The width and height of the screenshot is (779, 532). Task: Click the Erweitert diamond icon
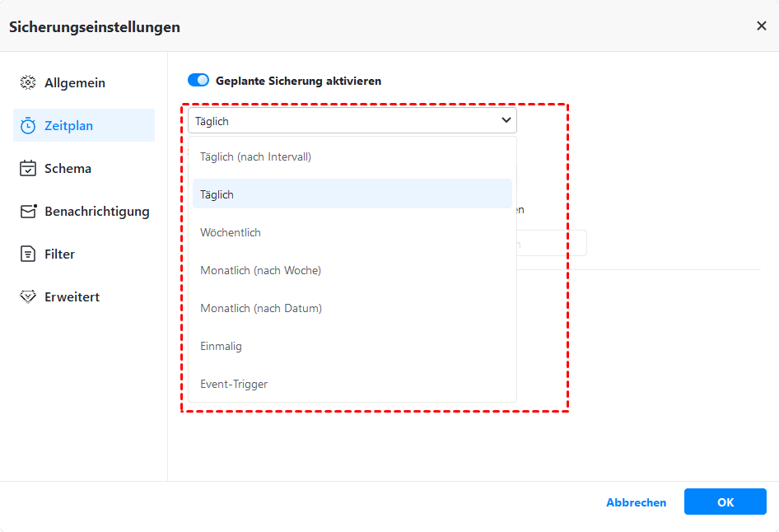[x=28, y=297]
